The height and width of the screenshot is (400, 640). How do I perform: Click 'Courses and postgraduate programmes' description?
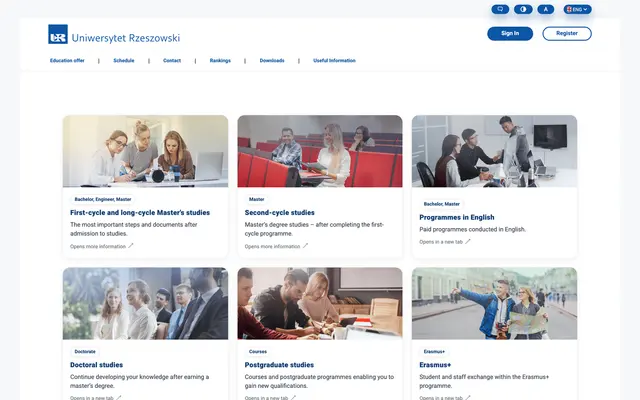(319, 381)
